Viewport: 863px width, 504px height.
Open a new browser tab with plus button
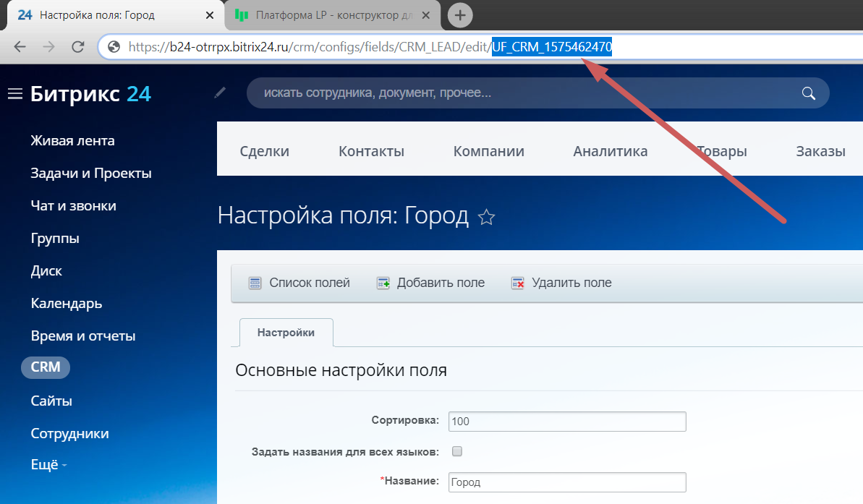(460, 15)
